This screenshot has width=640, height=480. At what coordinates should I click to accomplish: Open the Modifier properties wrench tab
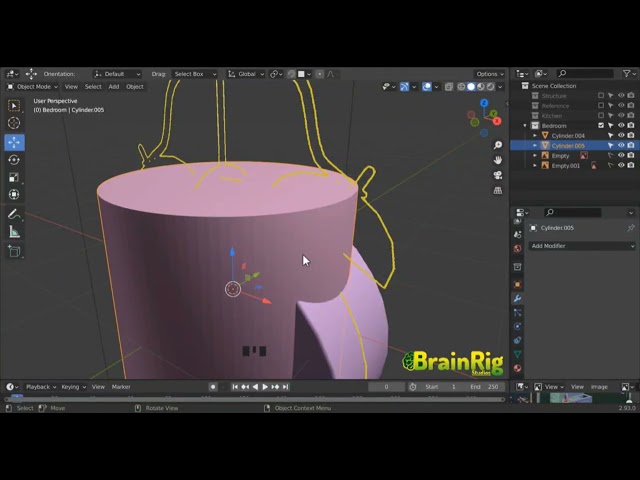point(517,298)
